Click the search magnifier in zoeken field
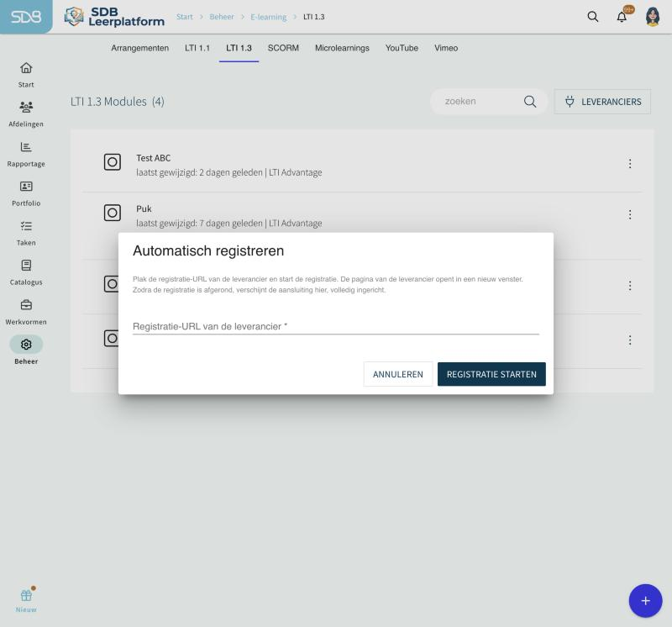Viewport: 672px width, 627px height. [530, 102]
